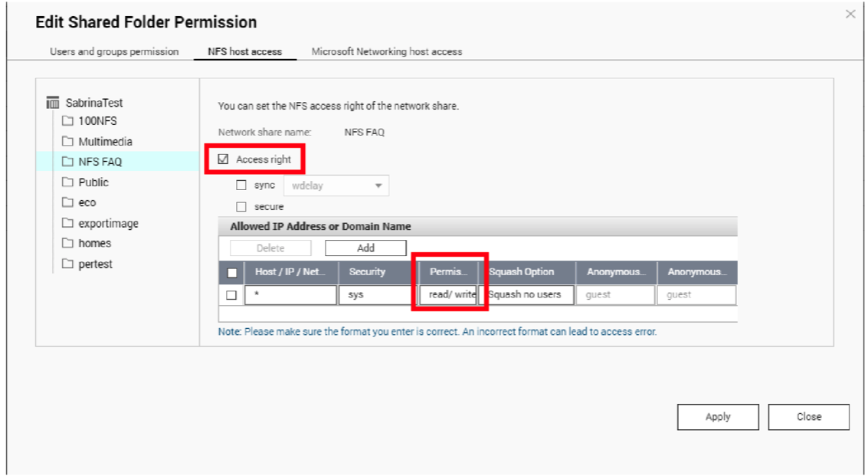The width and height of the screenshot is (868, 476).
Task: Select the exportimage folder icon
Action: click(67, 223)
